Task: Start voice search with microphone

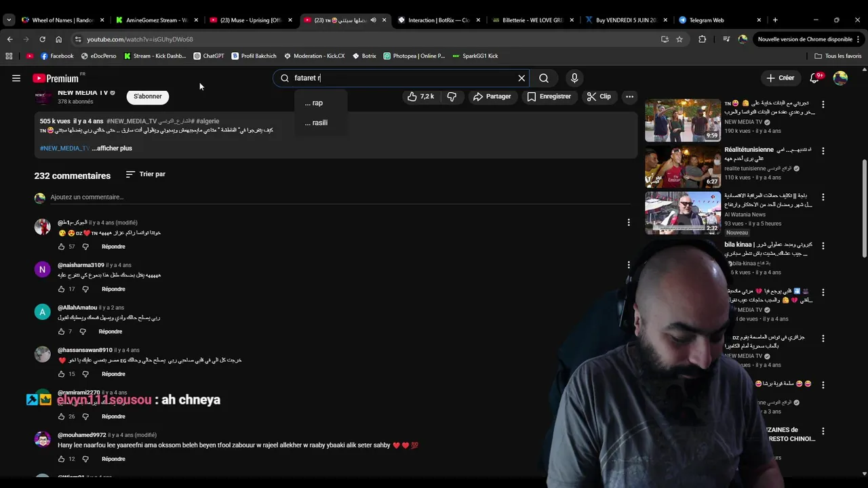Action: pos(574,78)
